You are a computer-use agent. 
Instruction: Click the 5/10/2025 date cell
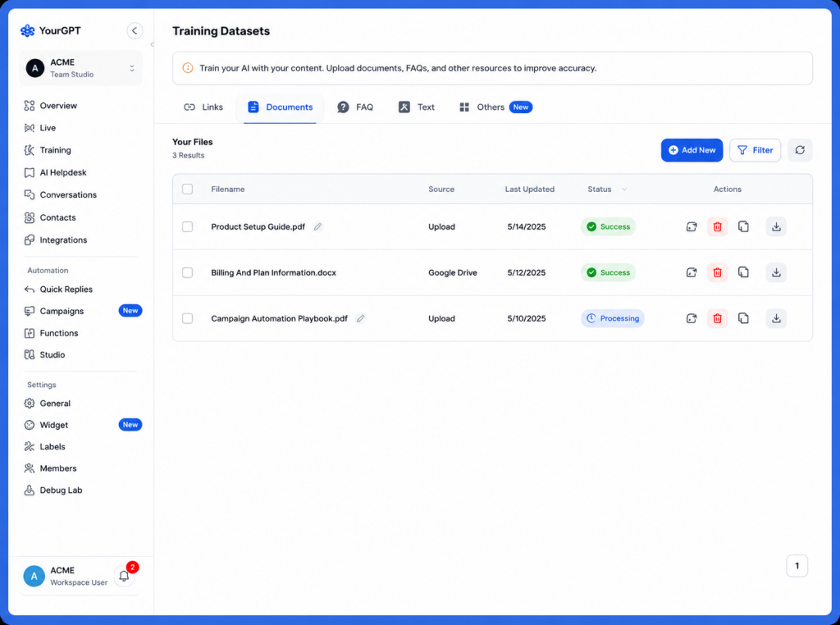point(527,318)
